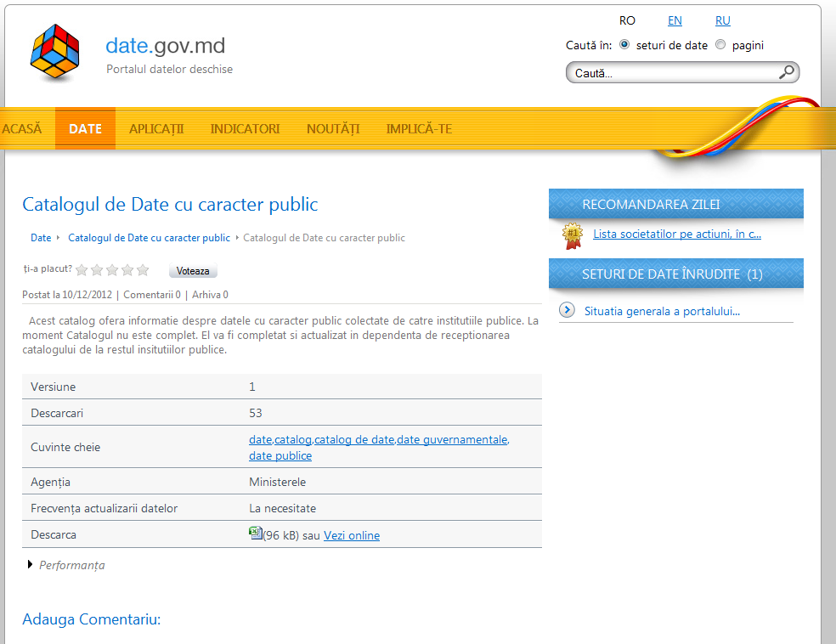
Task: Click the Excel file download icon
Action: point(255,534)
